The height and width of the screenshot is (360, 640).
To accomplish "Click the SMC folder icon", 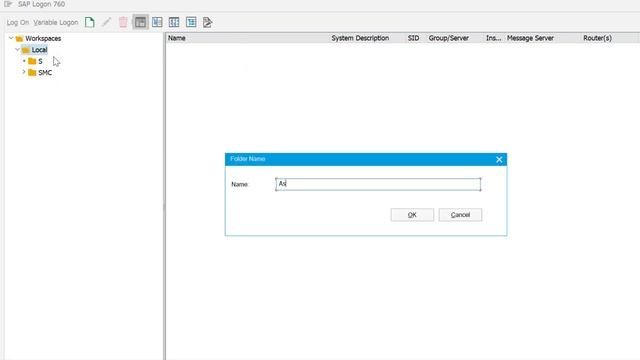I will tap(32, 73).
